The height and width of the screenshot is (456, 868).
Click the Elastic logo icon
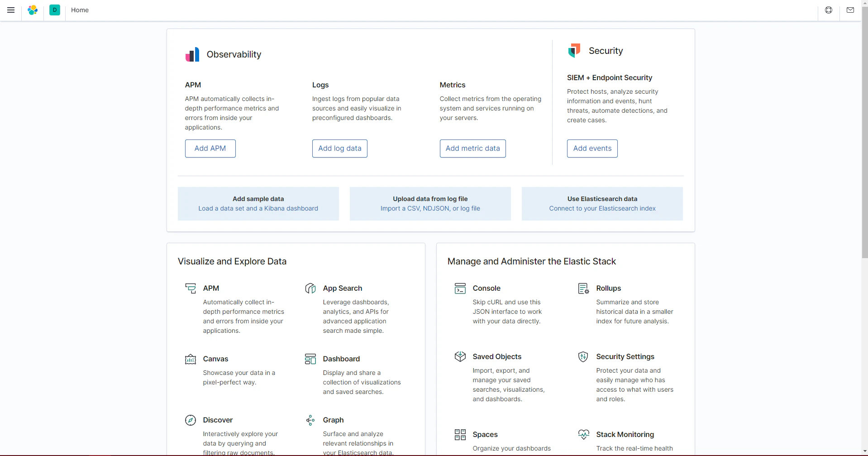33,10
